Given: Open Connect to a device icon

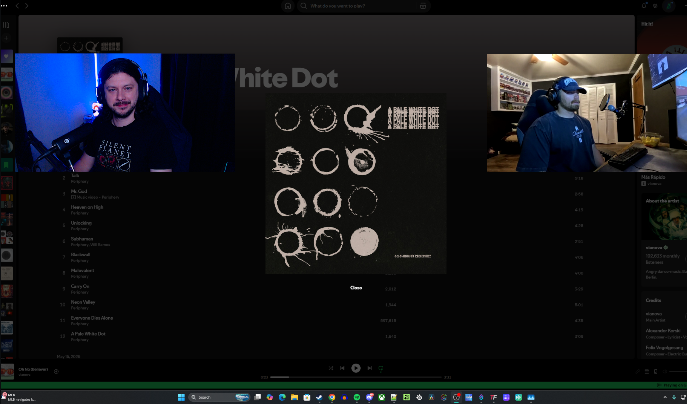Looking at the screenshot, I should point(656,372).
